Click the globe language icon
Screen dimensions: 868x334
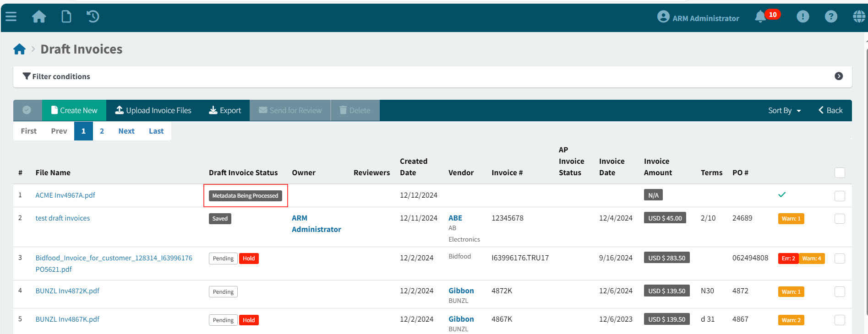click(x=859, y=17)
